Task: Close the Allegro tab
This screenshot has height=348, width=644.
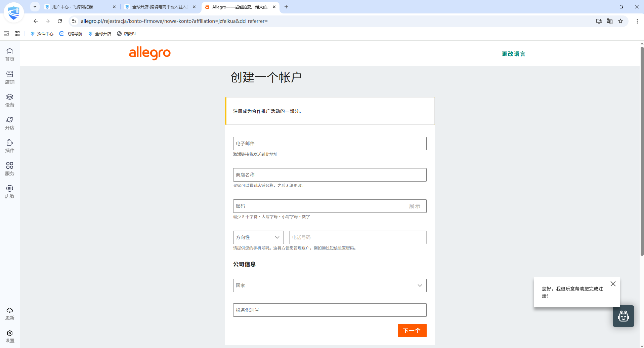Action: pos(274,7)
